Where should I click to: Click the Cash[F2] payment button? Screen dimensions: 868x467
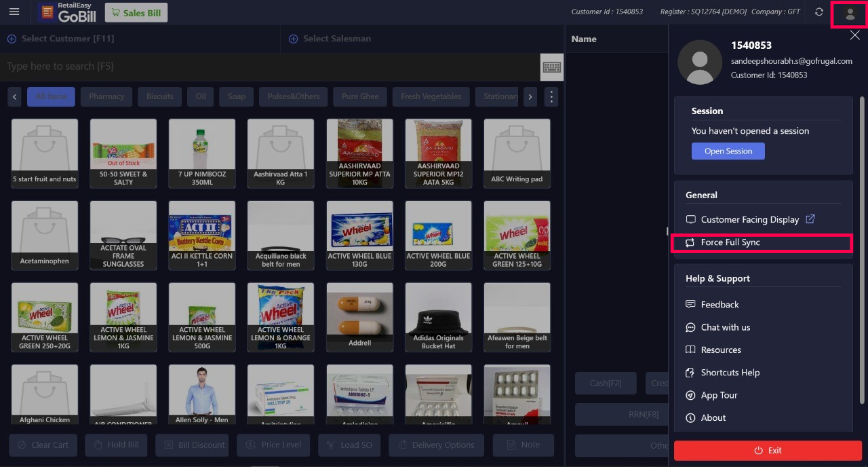click(606, 384)
